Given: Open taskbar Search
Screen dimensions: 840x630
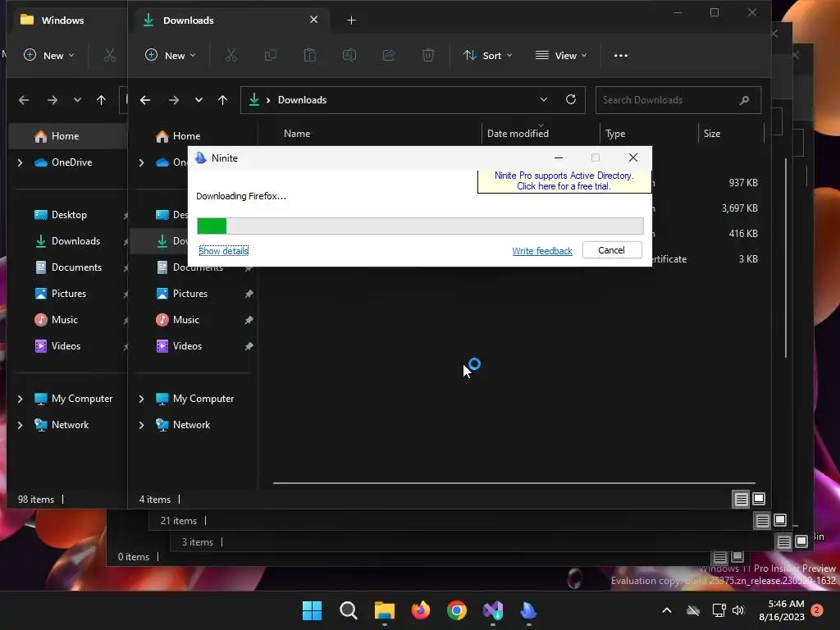Looking at the screenshot, I should 348,610.
